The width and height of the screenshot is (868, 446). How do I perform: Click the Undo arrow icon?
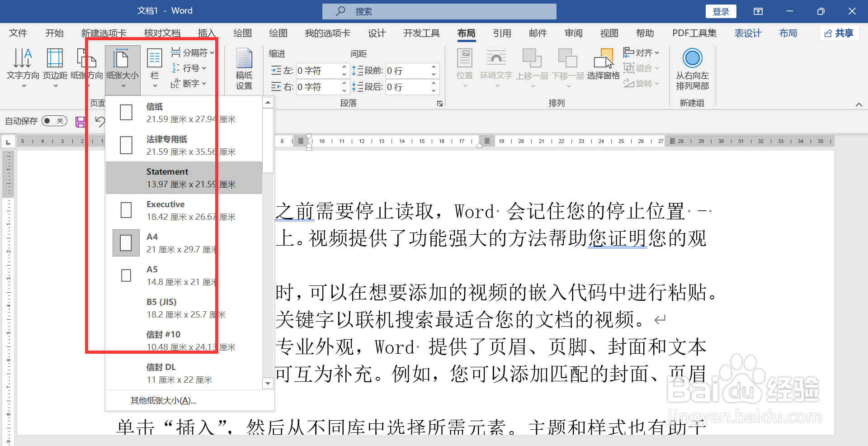point(100,122)
